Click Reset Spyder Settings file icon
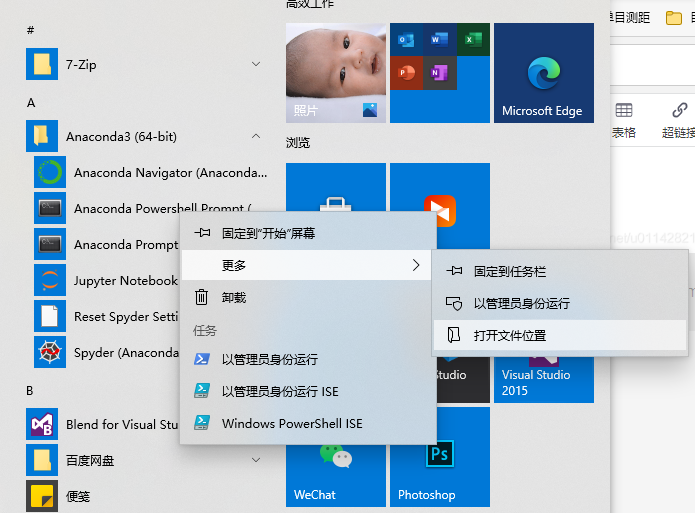This screenshot has height=513, width=695. 50,316
